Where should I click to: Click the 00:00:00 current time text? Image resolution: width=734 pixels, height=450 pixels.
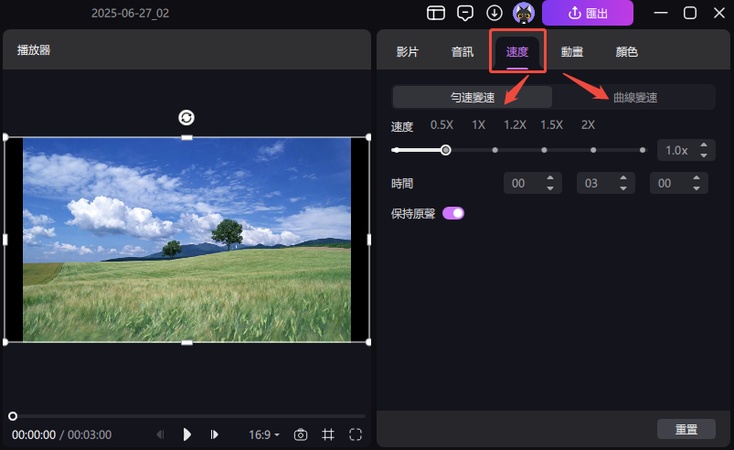[x=34, y=435]
